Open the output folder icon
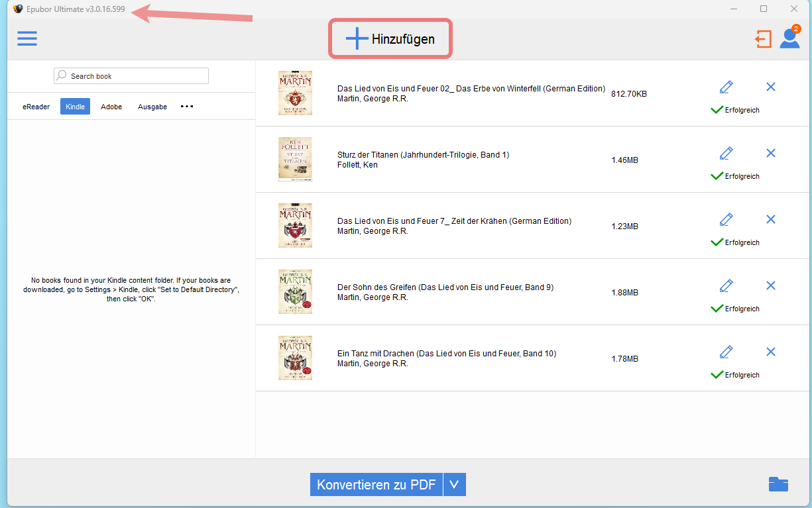This screenshot has width=812, height=508. pos(778,484)
